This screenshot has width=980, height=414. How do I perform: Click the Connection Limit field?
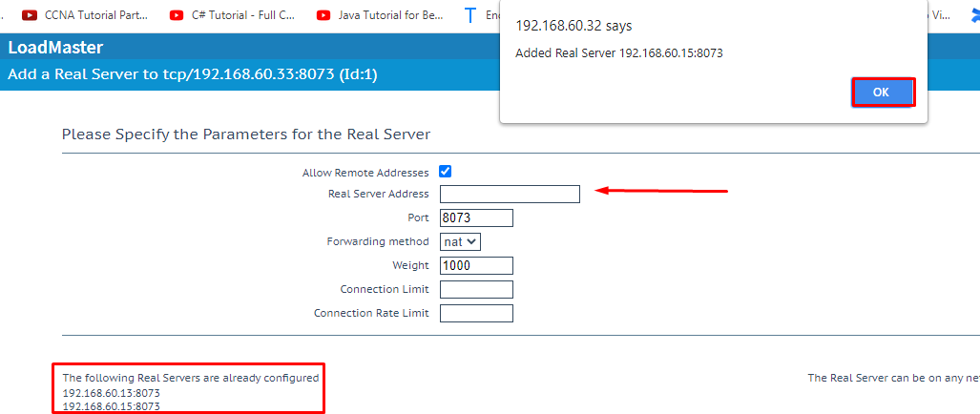coord(476,290)
